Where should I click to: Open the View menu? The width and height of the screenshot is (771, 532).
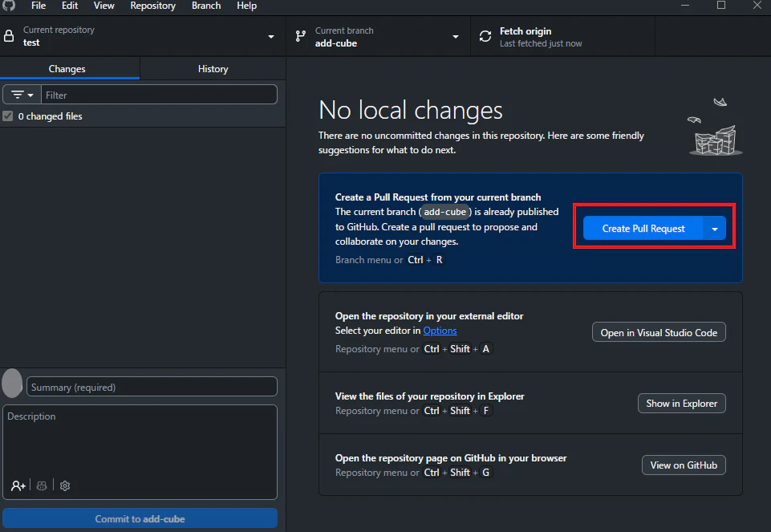pos(103,6)
